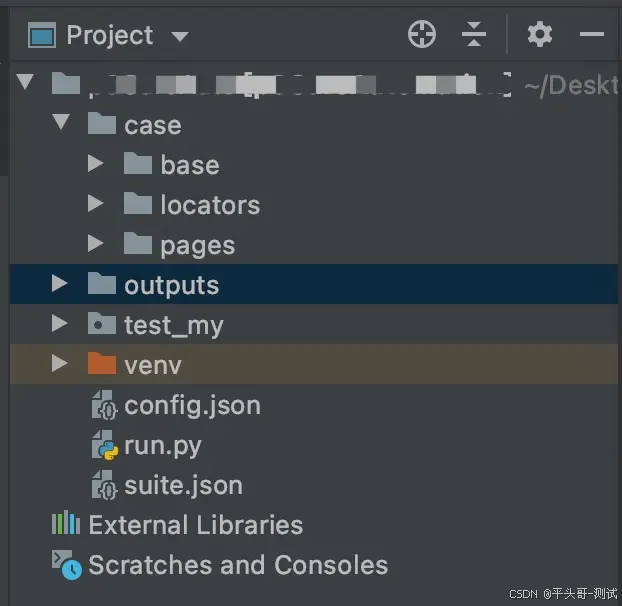Select the test_my package name
This screenshot has width=622, height=606.
pos(174,326)
